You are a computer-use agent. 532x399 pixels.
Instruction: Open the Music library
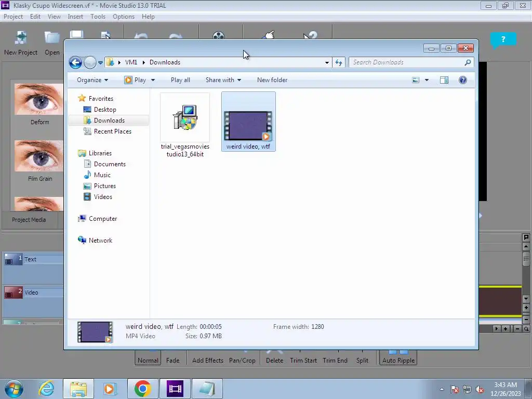click(x=102, y=175)
